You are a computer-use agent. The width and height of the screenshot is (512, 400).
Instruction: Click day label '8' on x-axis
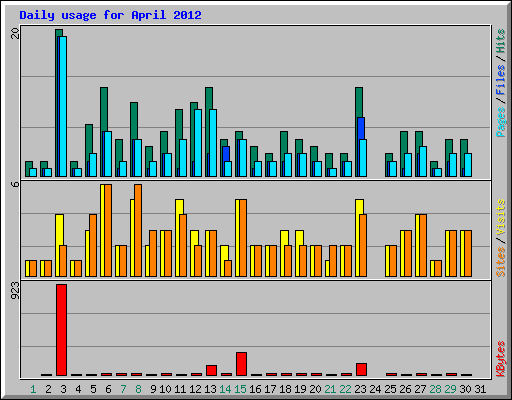pyautogui.click(x=138, y=389)
